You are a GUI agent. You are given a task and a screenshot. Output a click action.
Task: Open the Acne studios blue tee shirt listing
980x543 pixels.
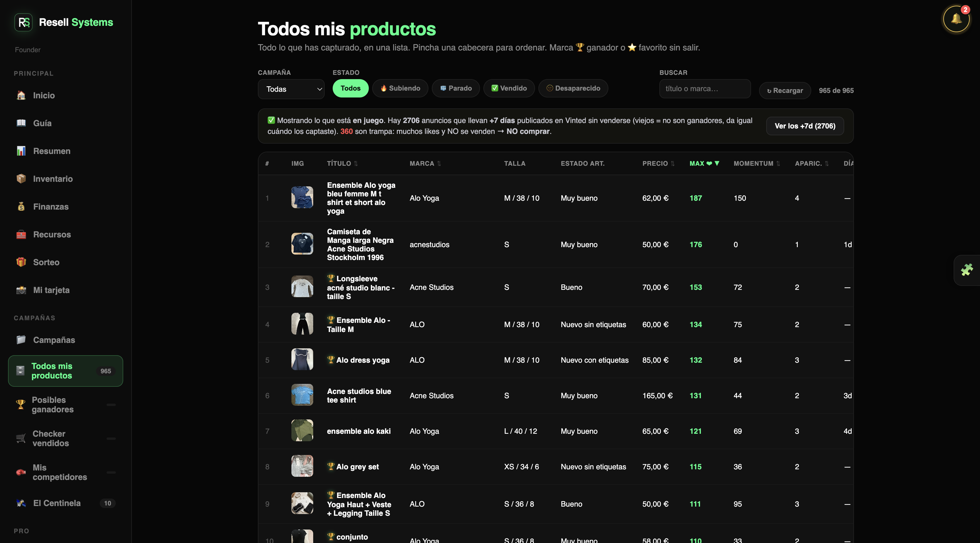tap(359, 395)
